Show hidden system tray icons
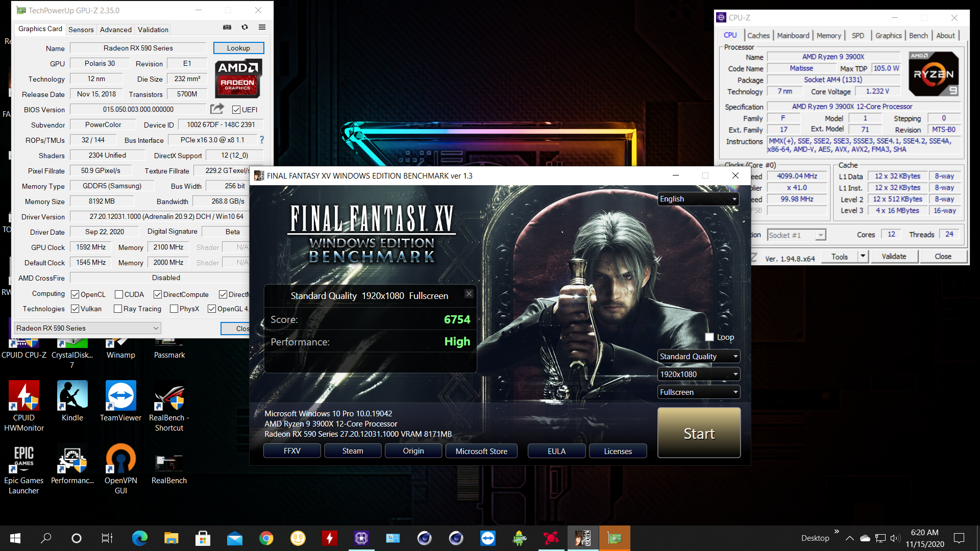The width and height of the screenshot is (980, 551). pos(849,538)
